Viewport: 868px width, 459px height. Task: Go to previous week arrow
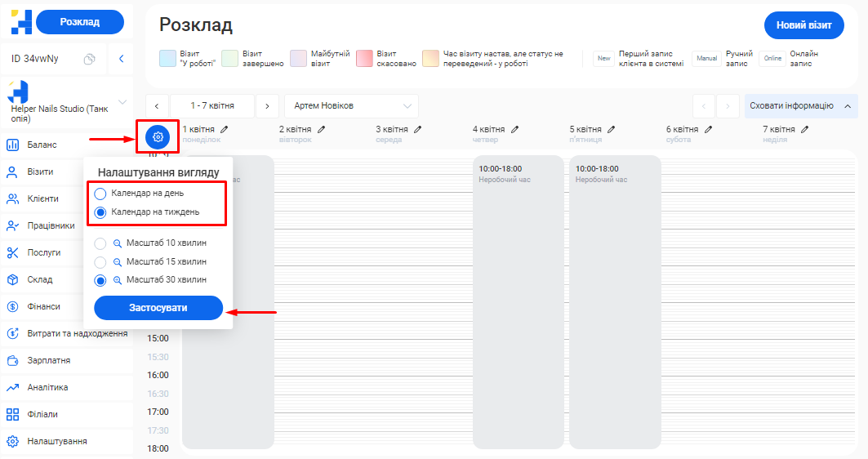click(x=157, y=106)
